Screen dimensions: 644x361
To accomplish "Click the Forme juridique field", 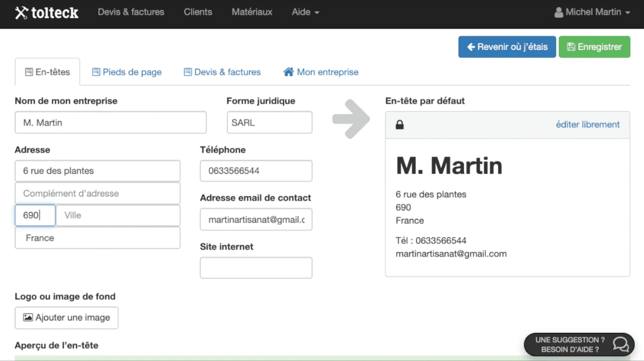I will pyautogui.click(x=270, y=123).
